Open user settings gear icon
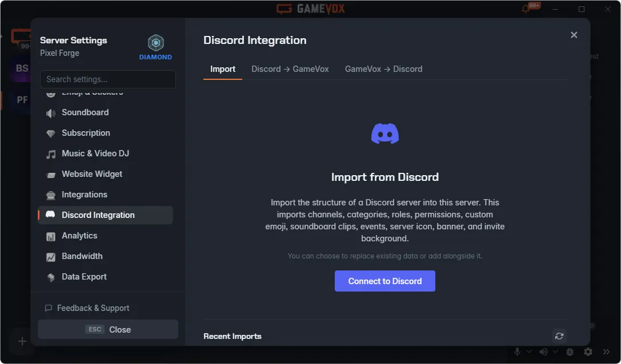The height and width of the screenshot is (364, 621). 588,351
